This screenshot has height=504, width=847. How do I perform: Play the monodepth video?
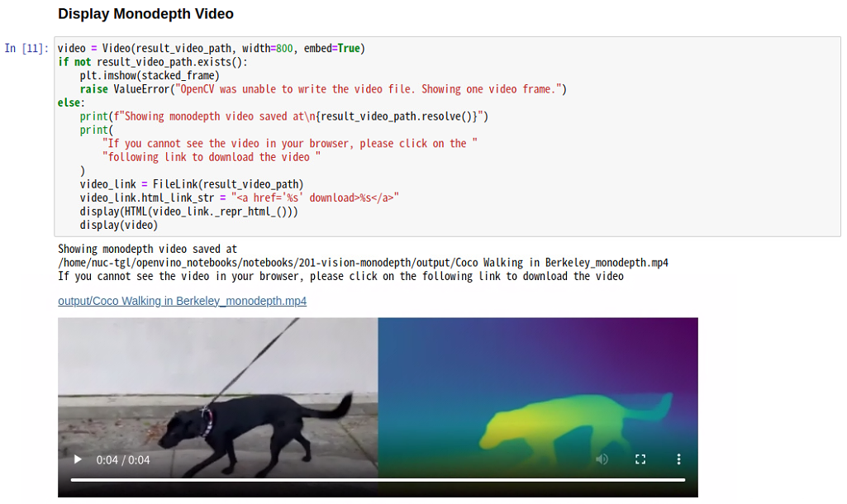(x=78, y=459)
